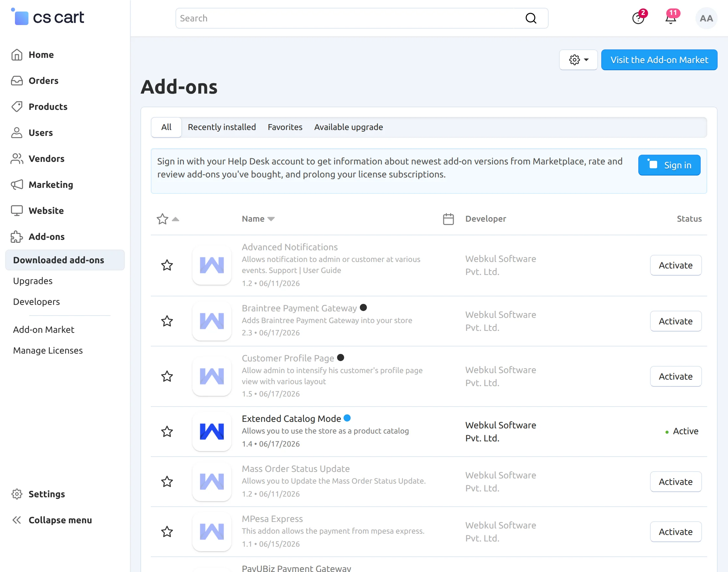Click the CS-Cart logo

point(47,17)
